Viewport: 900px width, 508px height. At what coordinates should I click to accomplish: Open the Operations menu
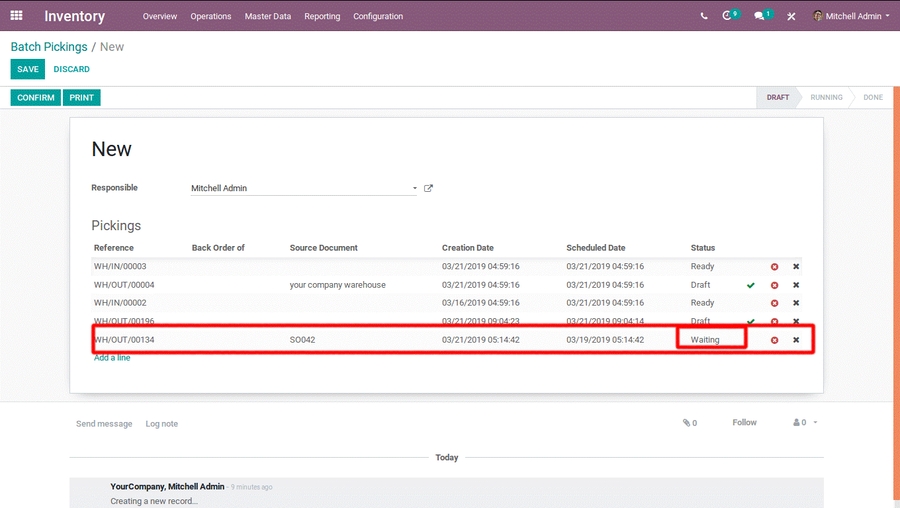coord(211,16)
